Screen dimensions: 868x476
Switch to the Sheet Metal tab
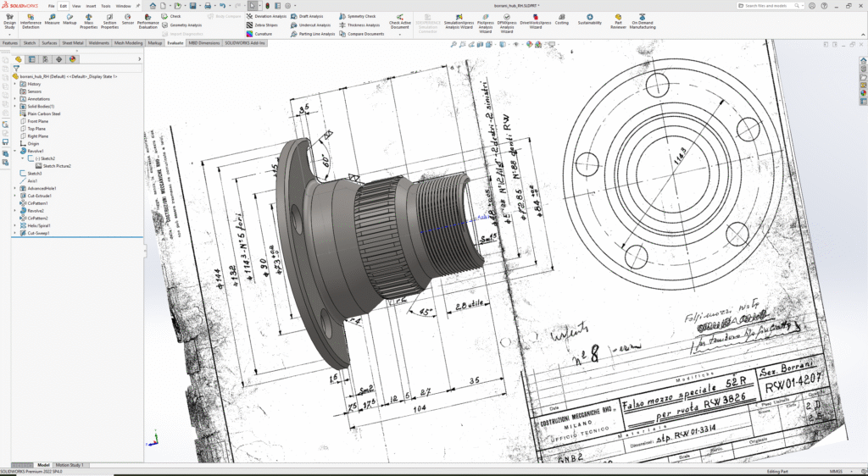73,42
